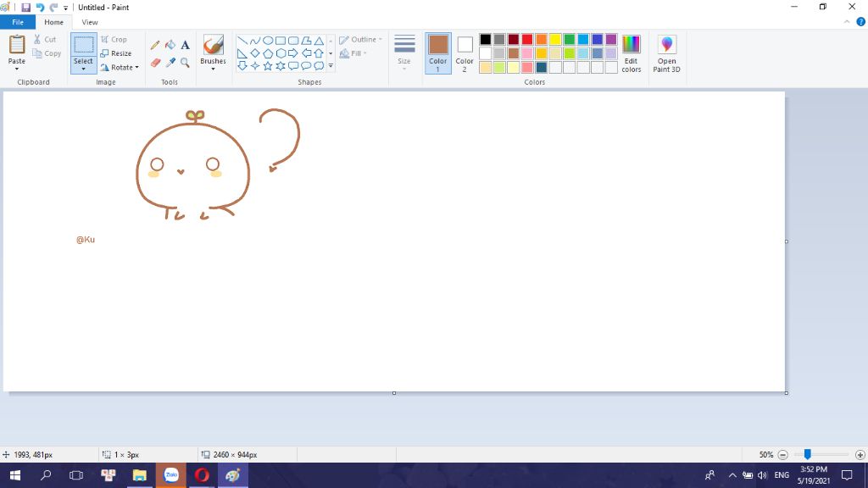Image resolution: width=868 pixels, height=488 pixels.
Task: Choose the Rectangle shape
Action: pyautogui.click(x=281, y=41)
